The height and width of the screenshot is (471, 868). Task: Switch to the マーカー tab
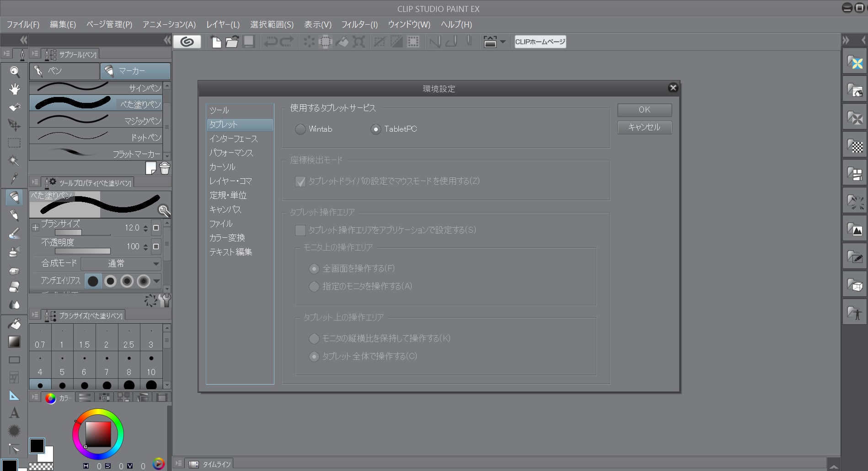pyautogui.click(x=135, y=71)
